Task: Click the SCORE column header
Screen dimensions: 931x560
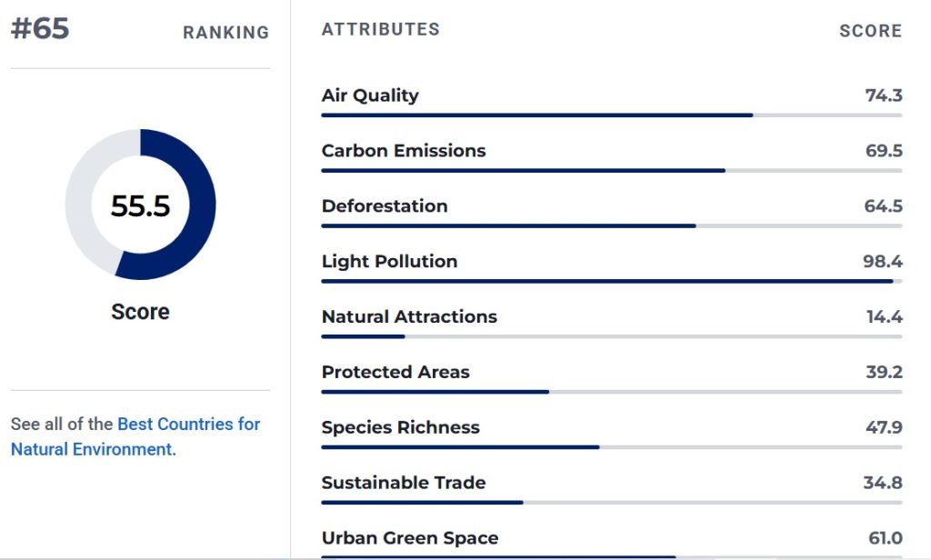Action: [870, 31]
